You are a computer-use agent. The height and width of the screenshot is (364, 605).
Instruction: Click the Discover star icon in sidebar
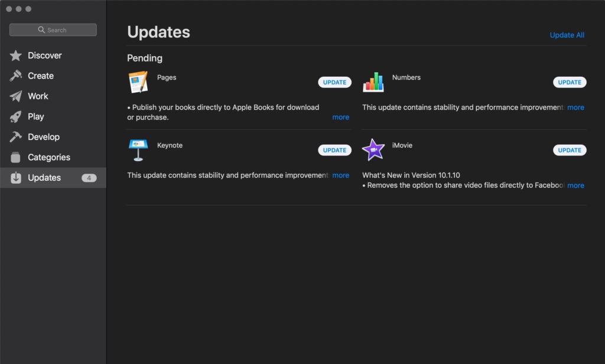[15, 55]
